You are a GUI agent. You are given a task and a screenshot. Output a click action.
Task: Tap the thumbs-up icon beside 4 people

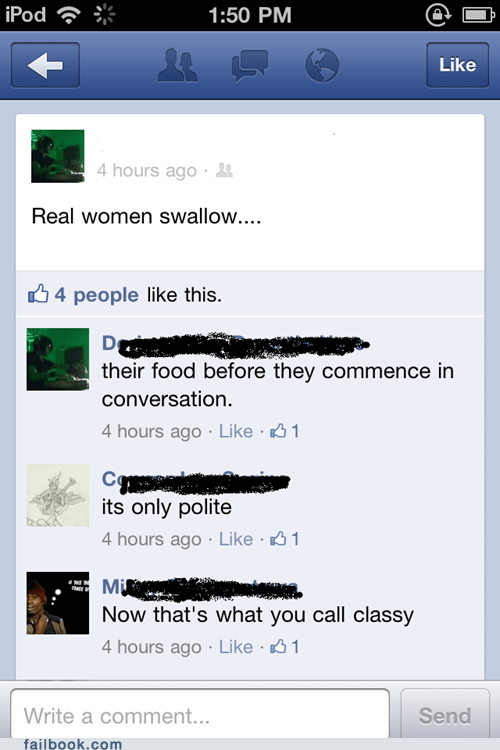point(38,294)
